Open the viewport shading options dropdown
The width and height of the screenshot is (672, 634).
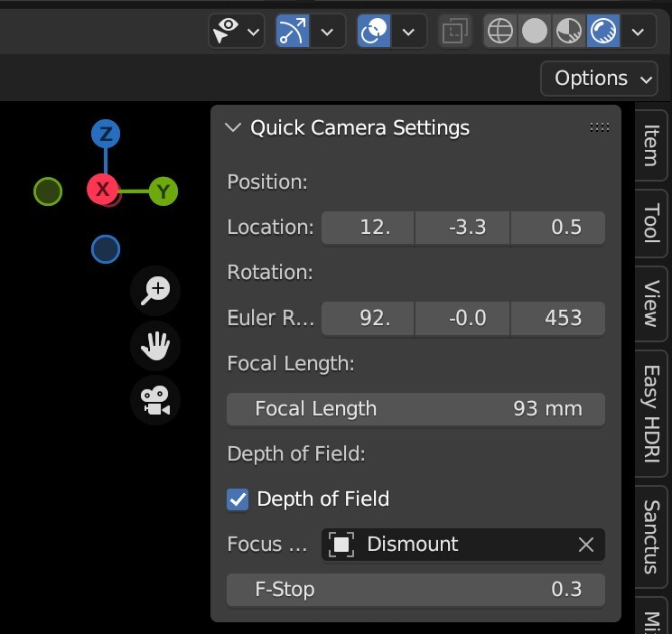[639, 32]
